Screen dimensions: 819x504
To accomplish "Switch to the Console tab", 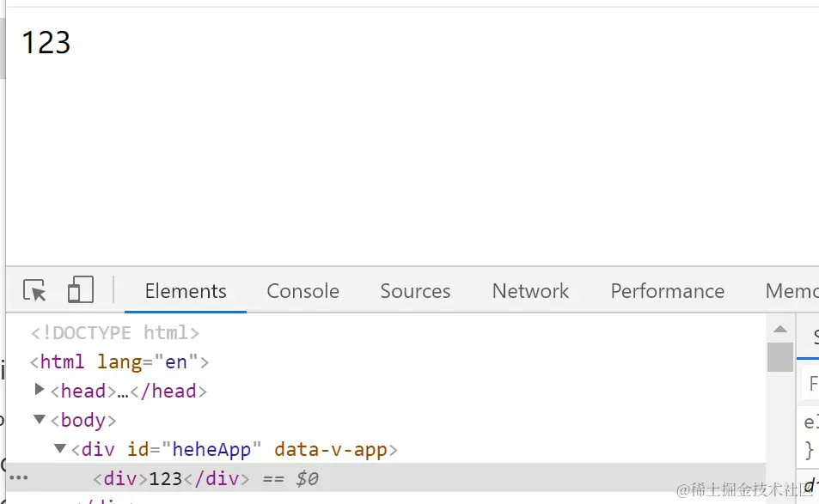I will click(x=303, y=291).
